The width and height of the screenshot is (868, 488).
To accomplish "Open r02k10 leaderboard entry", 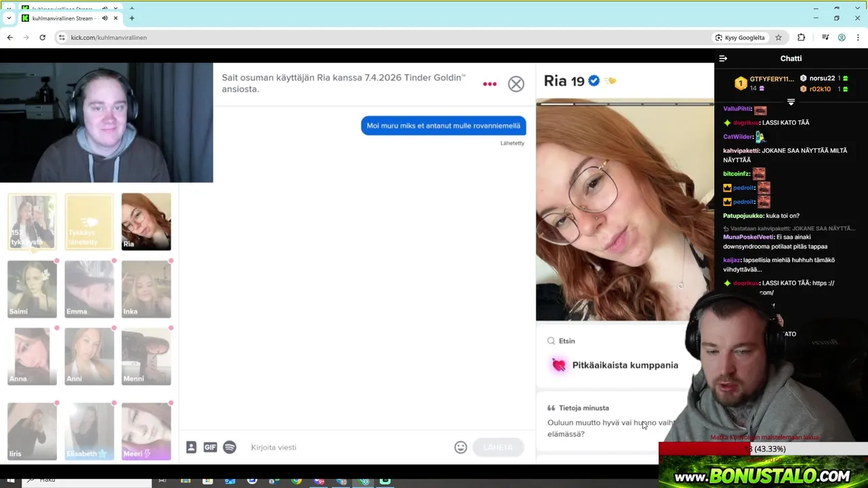I will [824, 89].
